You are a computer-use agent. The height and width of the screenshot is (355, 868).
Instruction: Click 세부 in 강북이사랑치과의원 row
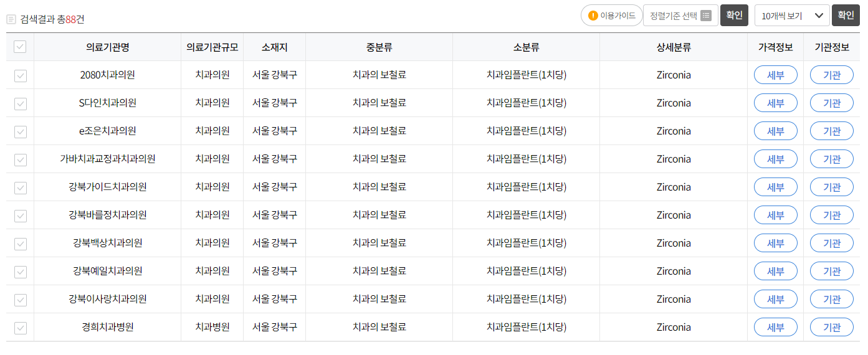pyautogui.click(x=776, y=300)
